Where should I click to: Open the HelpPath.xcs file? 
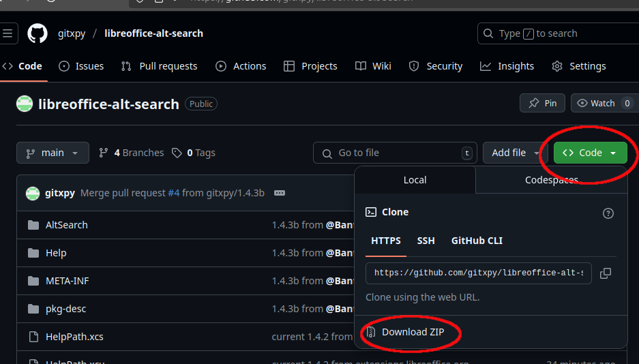pyautogui.click(x=74, y=337)
